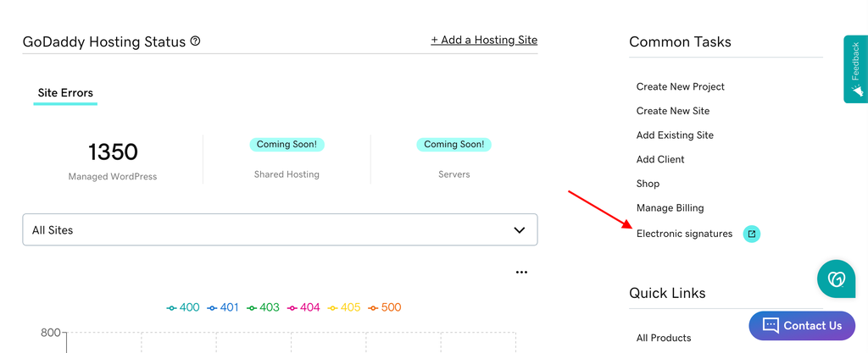Hide the 405 error legend series
The height and width of the screenshot is (353, 868).
tap(344, 307)
